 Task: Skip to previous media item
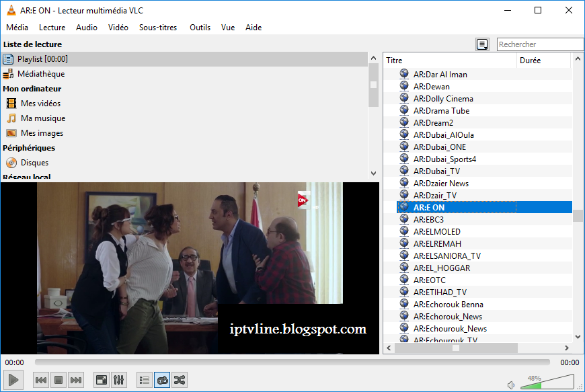click(x=41, y=380)
